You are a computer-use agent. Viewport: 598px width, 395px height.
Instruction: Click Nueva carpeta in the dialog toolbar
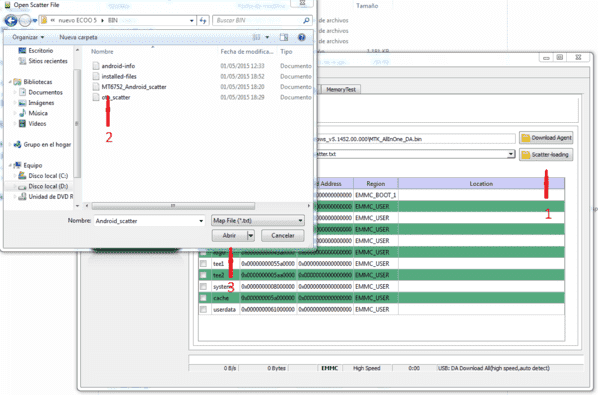point(78,37)
